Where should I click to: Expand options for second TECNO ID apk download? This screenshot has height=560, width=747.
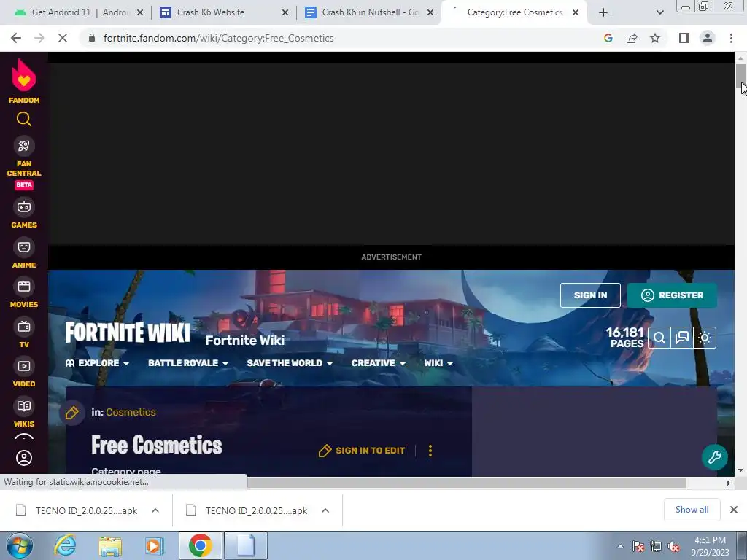point(325,510)
